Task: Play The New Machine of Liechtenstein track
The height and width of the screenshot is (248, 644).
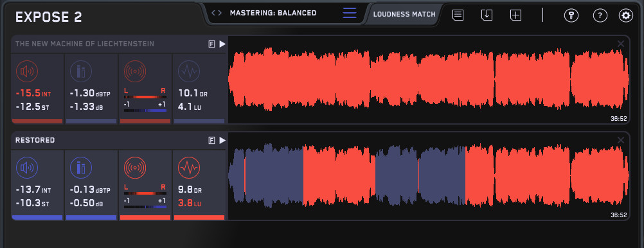Action: click(x=222, y=44)
